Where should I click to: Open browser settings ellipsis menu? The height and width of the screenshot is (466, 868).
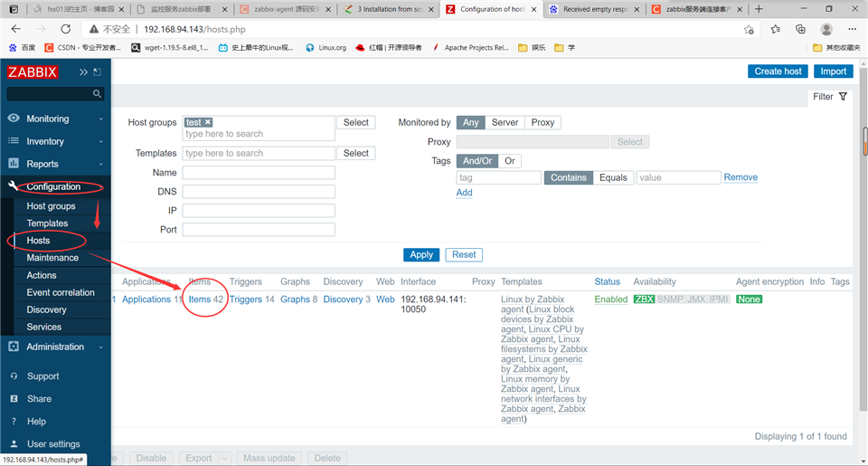(852, 29)
